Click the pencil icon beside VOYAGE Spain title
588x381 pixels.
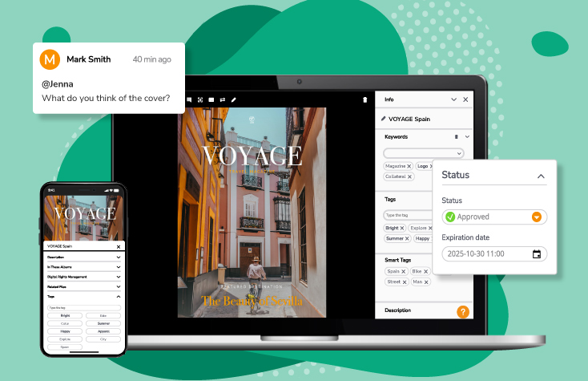[x=383, y=119]
